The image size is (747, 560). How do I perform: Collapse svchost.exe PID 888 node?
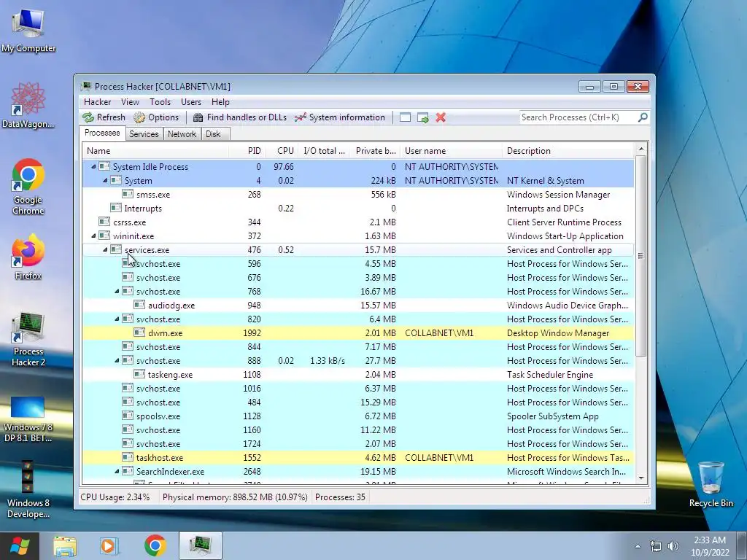tap(117, 360)
